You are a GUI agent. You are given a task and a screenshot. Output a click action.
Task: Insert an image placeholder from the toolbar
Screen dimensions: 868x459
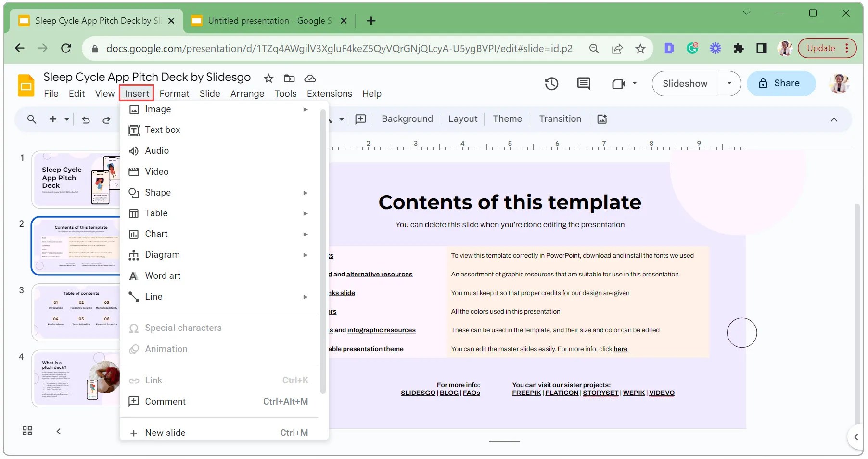(x=601, y=119)
